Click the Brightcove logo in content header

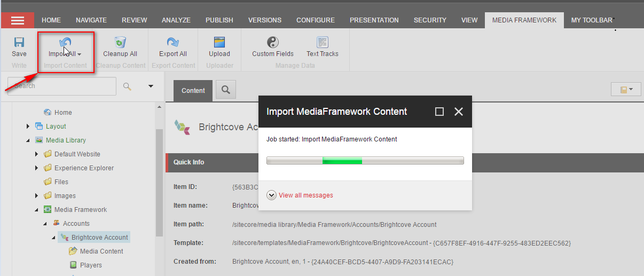tap(182, 127)
